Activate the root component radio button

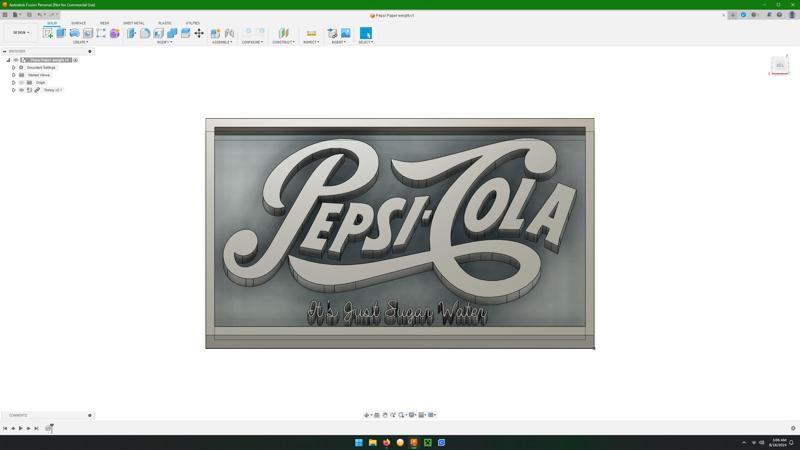pyautogui.click(x=76, y=60)
